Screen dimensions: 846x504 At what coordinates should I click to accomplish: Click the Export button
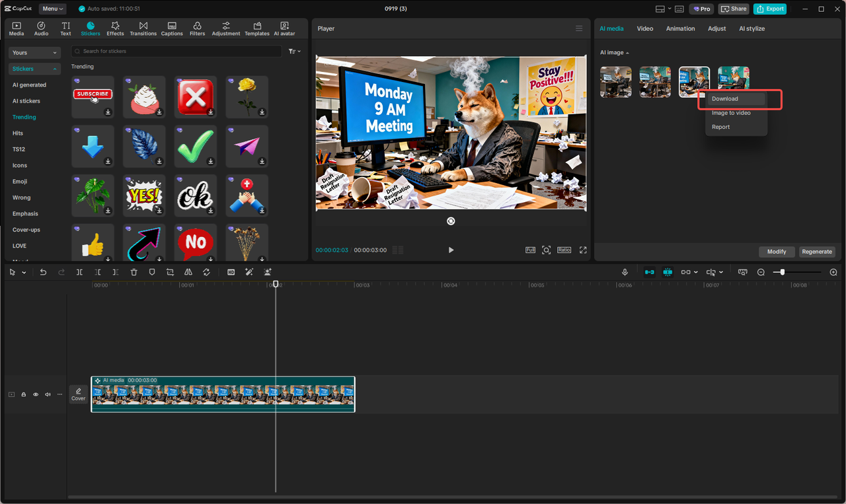click(x=769, y=9)
